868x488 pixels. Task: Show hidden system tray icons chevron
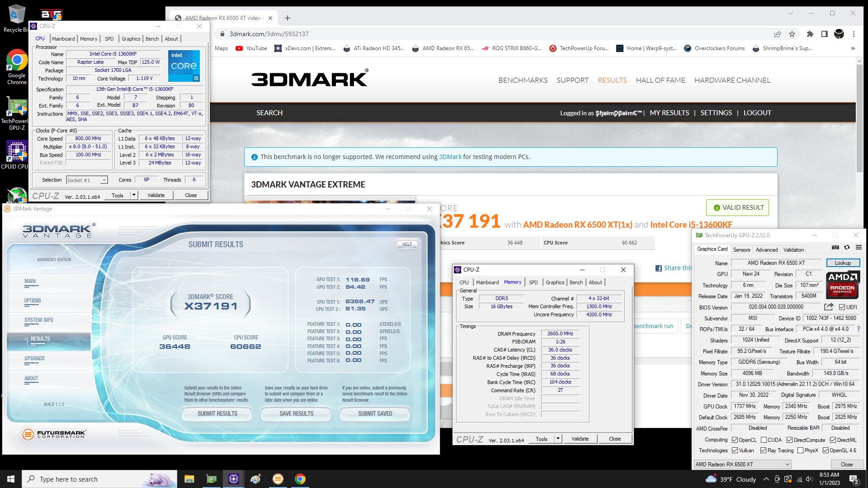tap(766, 479)
